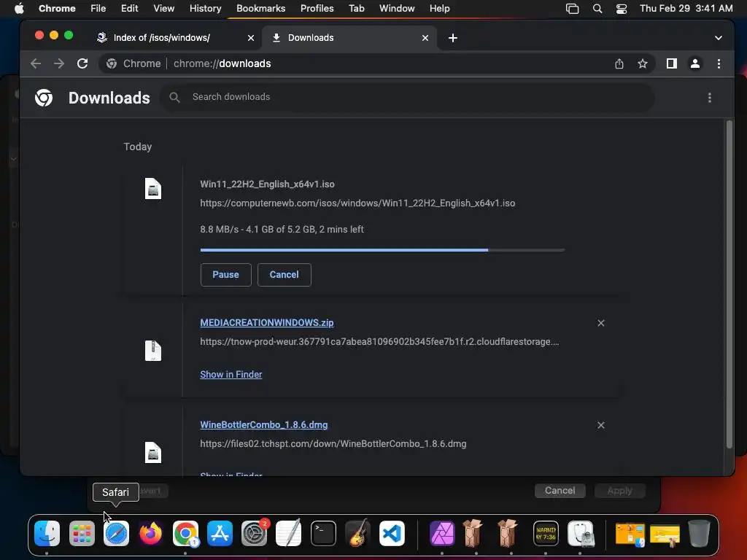Open Affinity Photo from the Dock

[442, 533]
